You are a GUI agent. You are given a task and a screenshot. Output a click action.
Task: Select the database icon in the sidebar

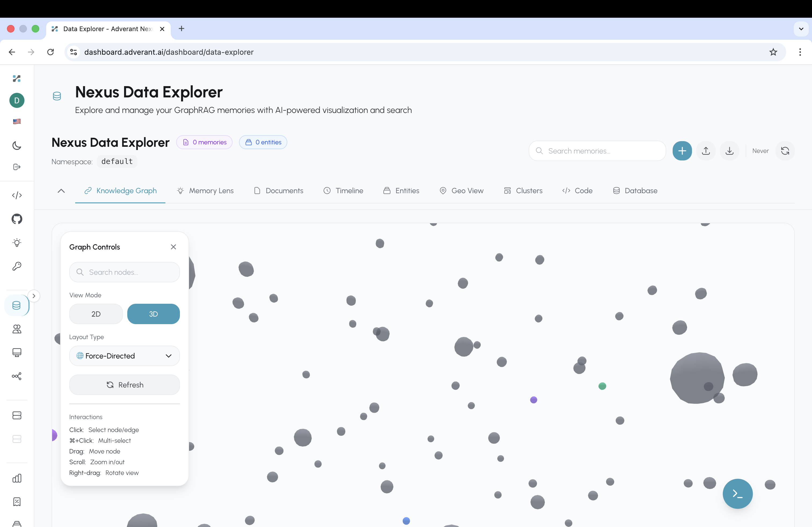pos(17,305)
